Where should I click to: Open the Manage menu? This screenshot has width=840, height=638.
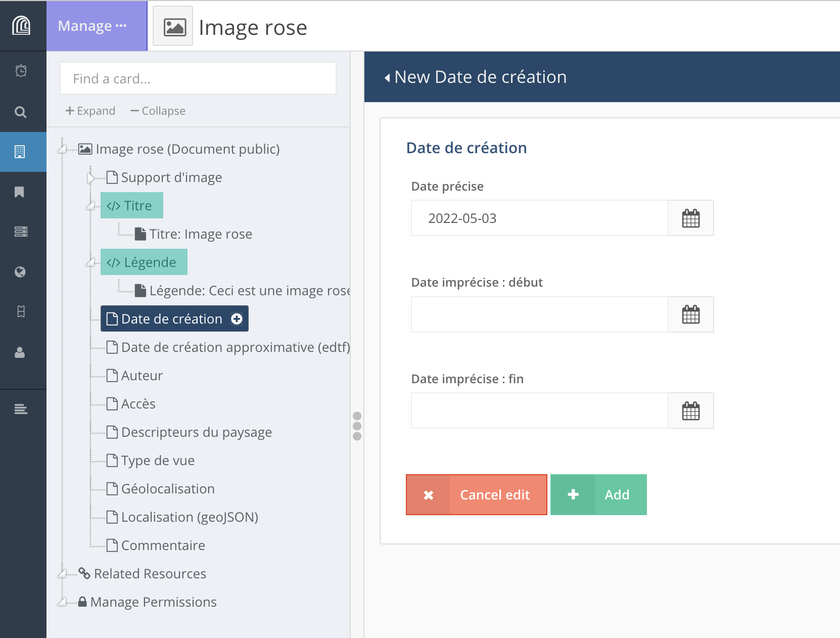(x=92, y=26)
